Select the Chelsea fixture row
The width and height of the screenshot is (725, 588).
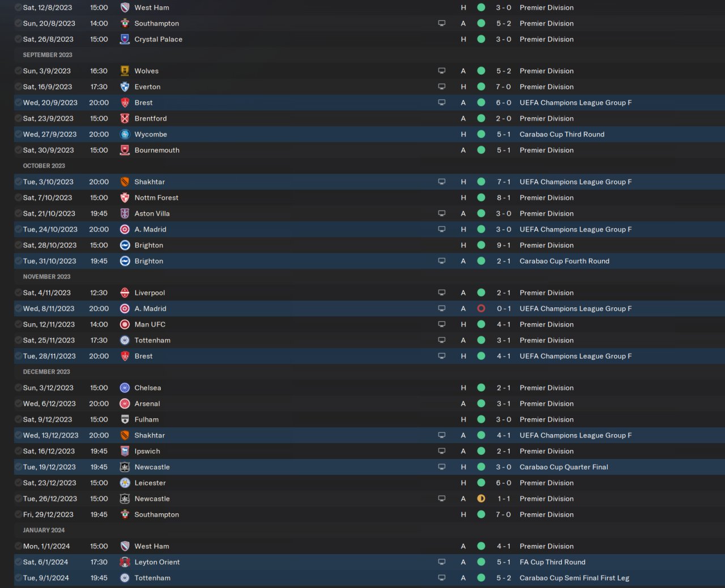369,388
